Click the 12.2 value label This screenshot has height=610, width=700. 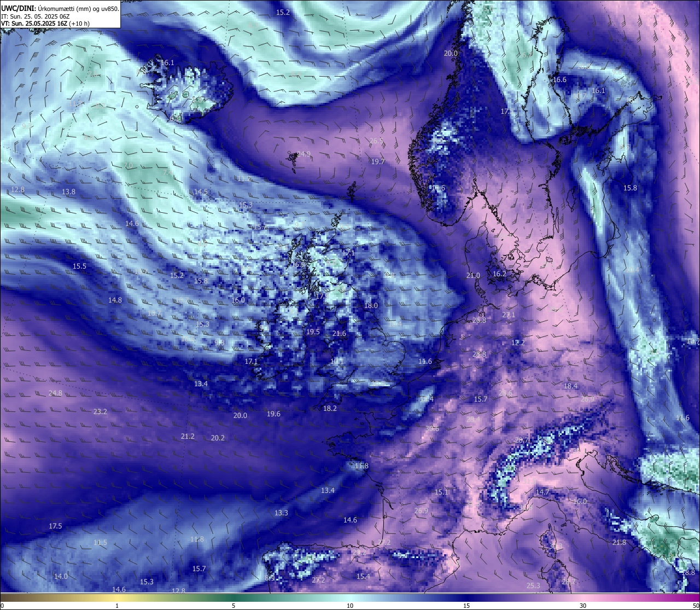tap(518, 342)
